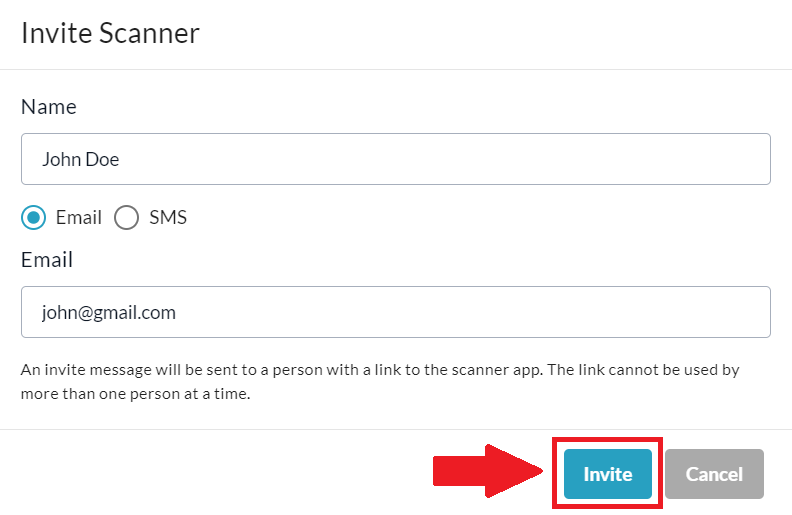Click the "Invite Scanner" dialog title

(x=110, y=33)
